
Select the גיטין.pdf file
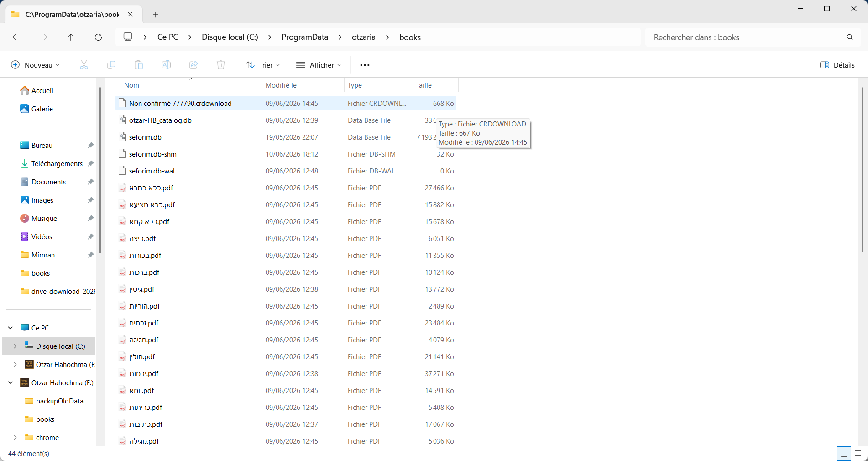pyautogui.click(x=286, y=289)
